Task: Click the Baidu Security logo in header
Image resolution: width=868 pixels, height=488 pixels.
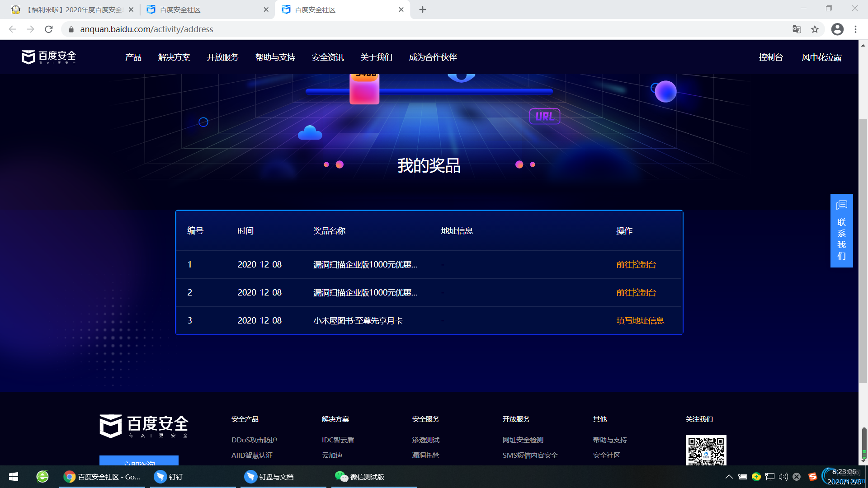Action: (x=49, y=57)
